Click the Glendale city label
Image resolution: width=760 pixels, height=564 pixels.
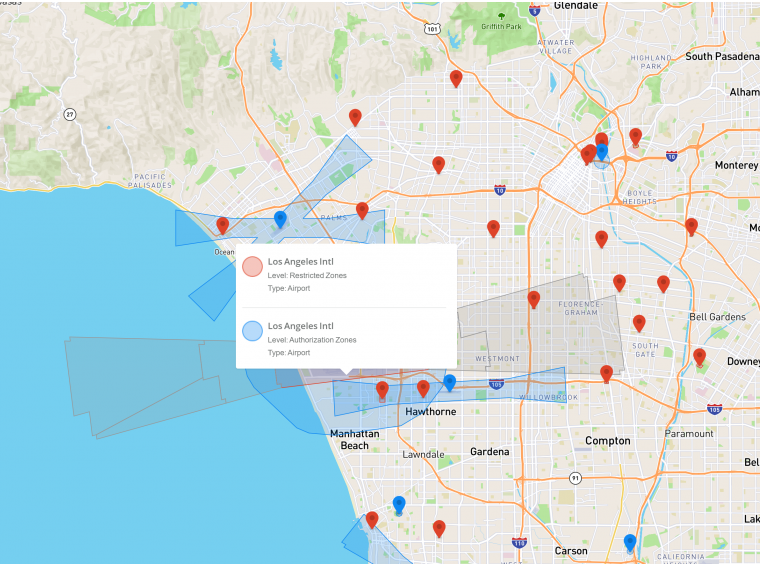pos(575,5)
